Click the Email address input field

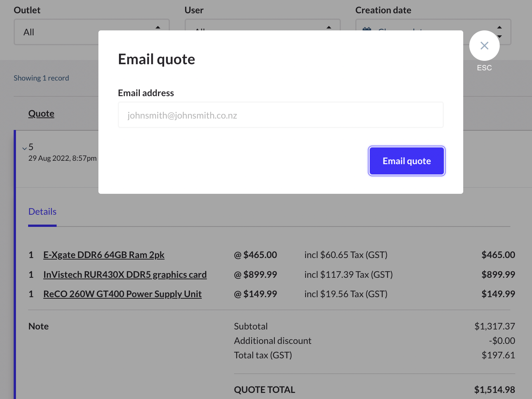280,114
